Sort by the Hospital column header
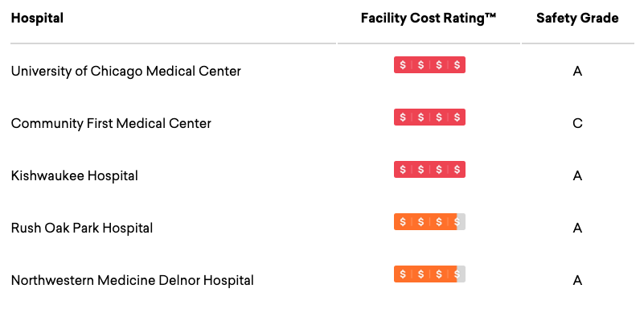The image size is (644, 309). tap(37, 18)
